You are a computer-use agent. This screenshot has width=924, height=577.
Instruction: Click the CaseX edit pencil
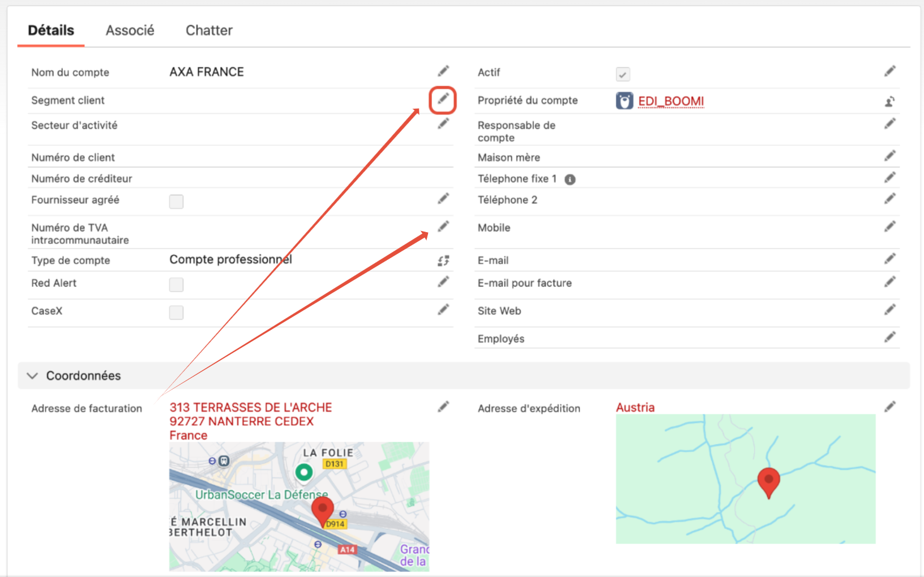[x=443, y=310]
